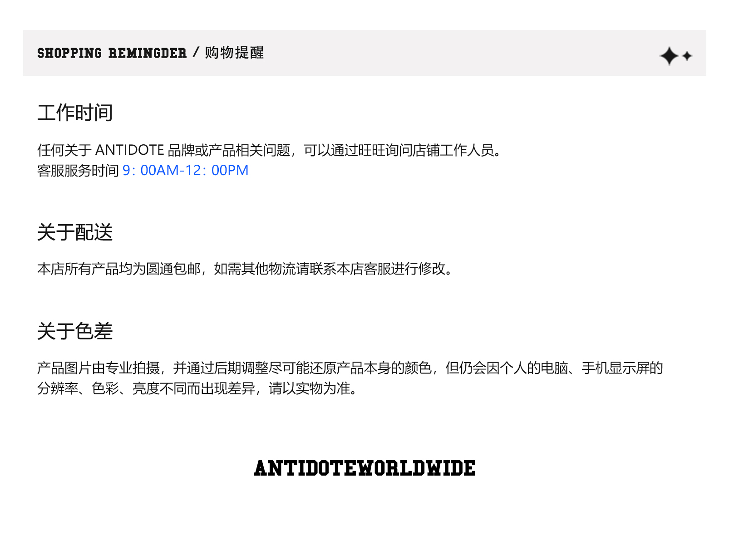This screenshot has width=729, height=560.
Task: Click the 旺旺询问店铺工作人员 phrase
Action: click(426, 150)
